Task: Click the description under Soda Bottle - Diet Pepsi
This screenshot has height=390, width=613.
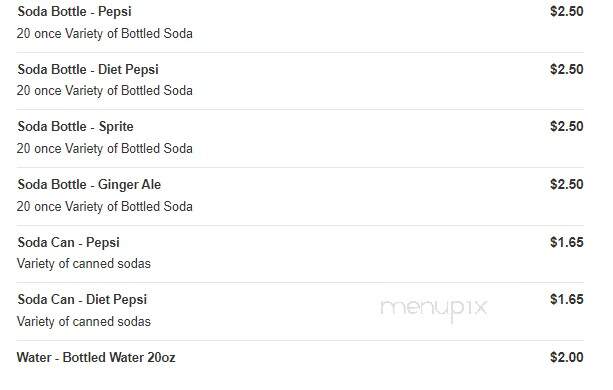Action: click(104, 91)
